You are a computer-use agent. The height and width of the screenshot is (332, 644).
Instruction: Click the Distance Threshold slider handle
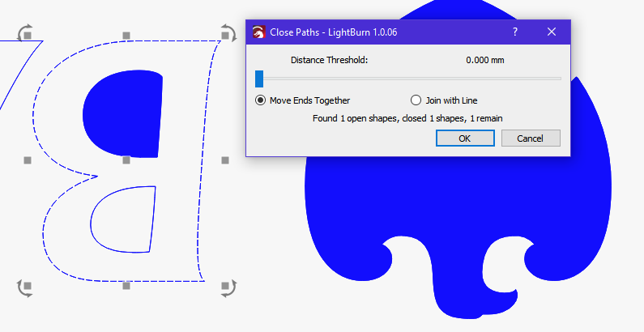pyautogui.click(x=259, y=79)
